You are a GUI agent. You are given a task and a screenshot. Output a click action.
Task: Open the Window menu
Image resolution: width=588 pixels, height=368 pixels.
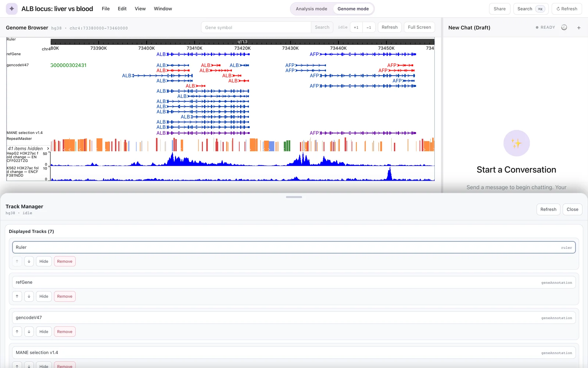click(163, 8)
